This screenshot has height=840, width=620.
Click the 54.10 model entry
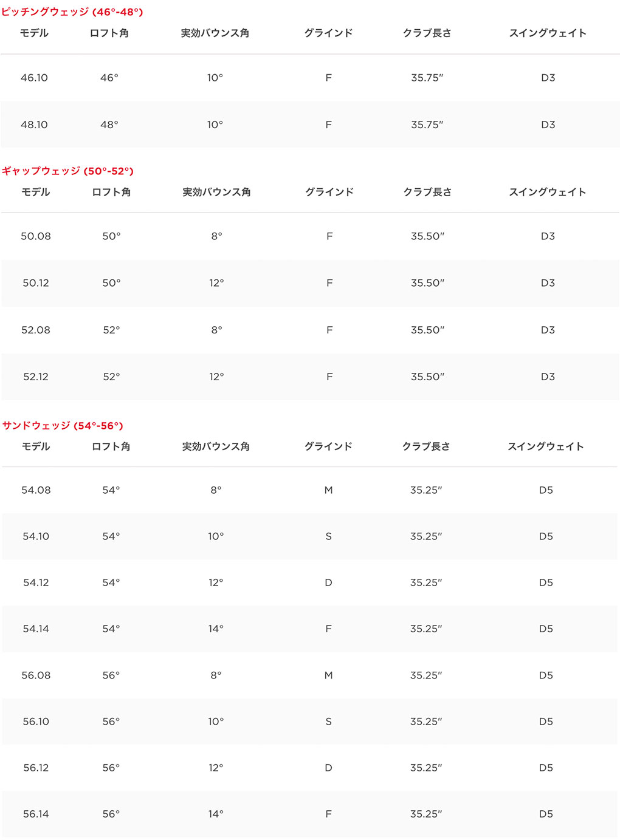tap(36, 536)
